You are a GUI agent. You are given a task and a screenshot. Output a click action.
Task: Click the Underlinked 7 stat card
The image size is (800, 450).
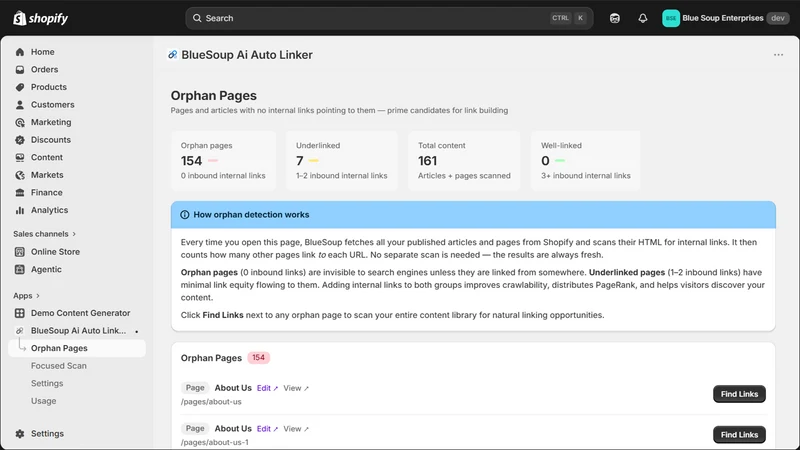[x=342, y=161]
